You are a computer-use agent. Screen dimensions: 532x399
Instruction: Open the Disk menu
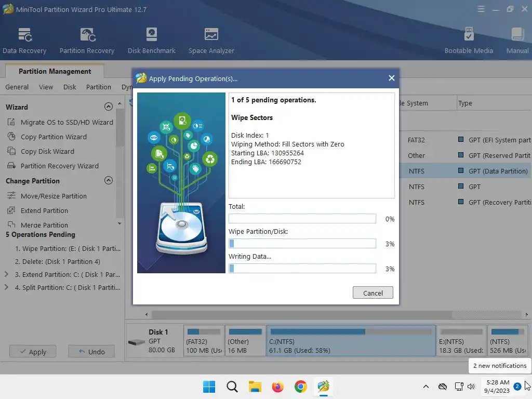click(70, 87)
